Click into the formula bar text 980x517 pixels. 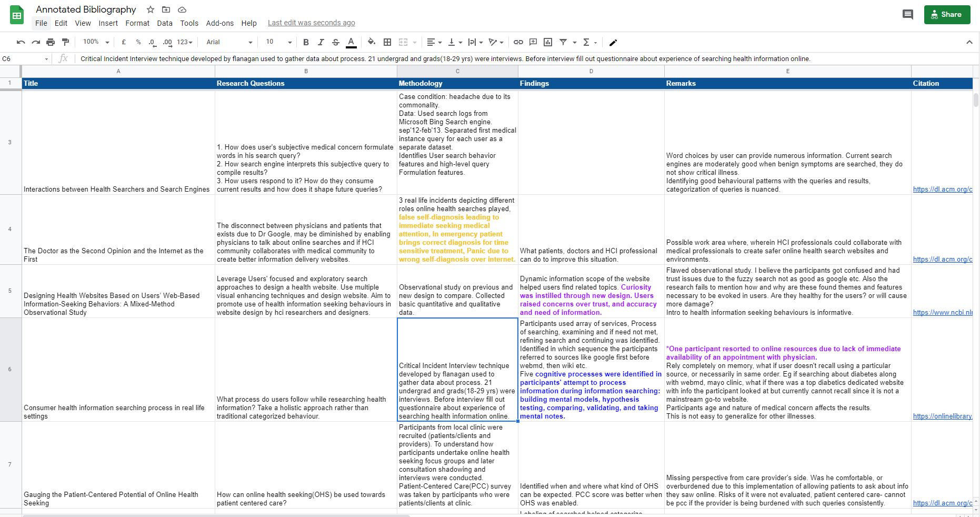click(445, 58)
